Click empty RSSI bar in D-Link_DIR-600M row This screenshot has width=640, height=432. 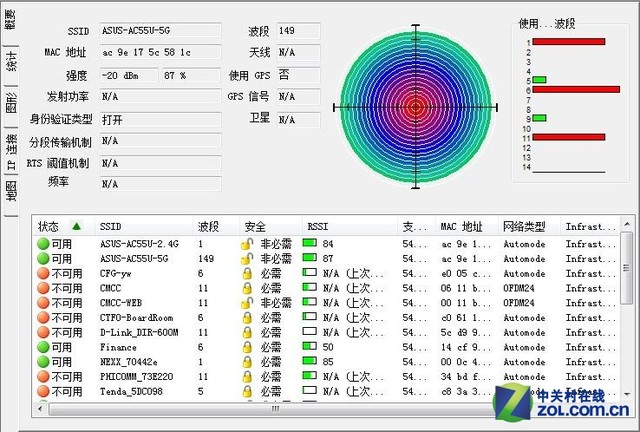310,331
